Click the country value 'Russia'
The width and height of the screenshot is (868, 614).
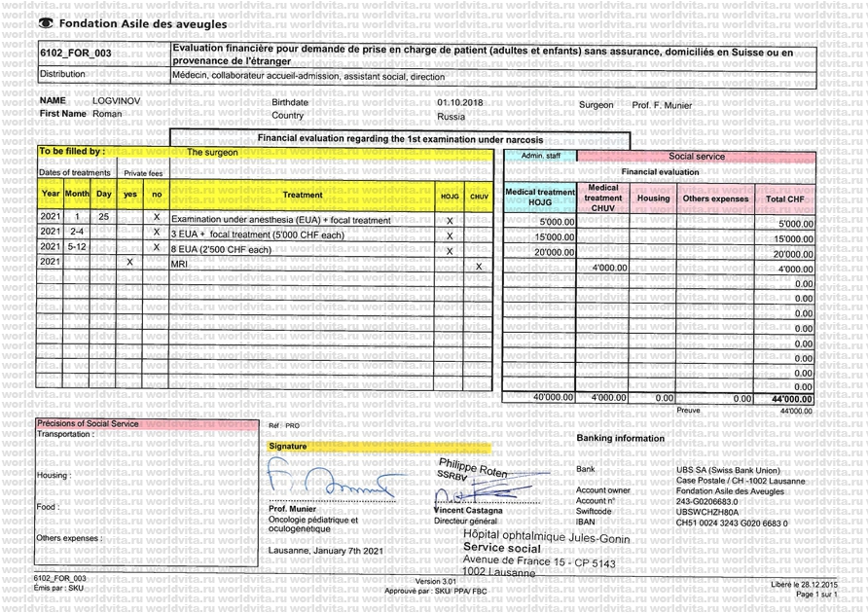[x=451, y=117]
